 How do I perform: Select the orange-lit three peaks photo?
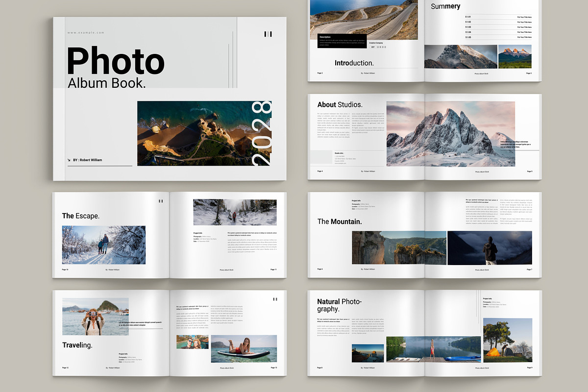pos(514,57)
